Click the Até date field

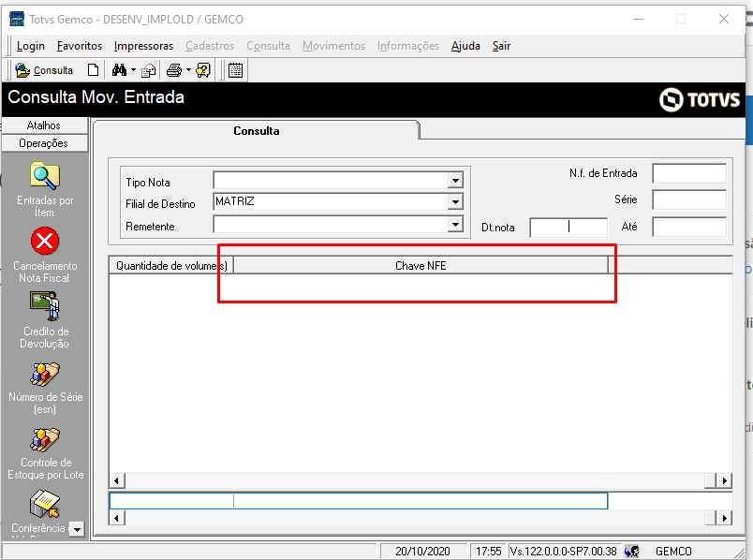tap(689, 227)
